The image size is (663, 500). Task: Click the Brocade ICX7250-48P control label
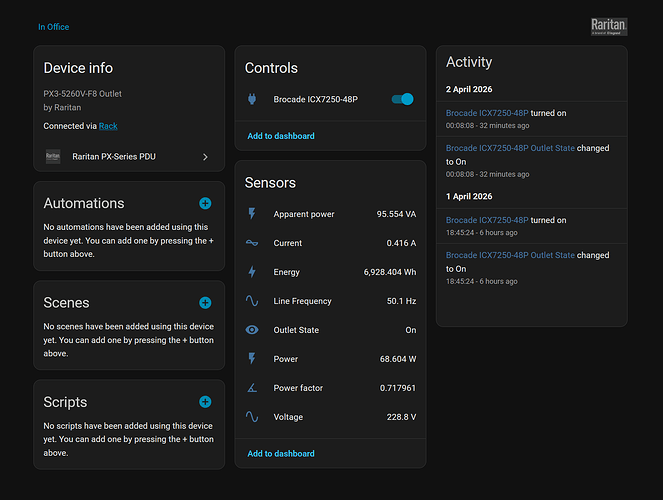(x=315, y=99)
